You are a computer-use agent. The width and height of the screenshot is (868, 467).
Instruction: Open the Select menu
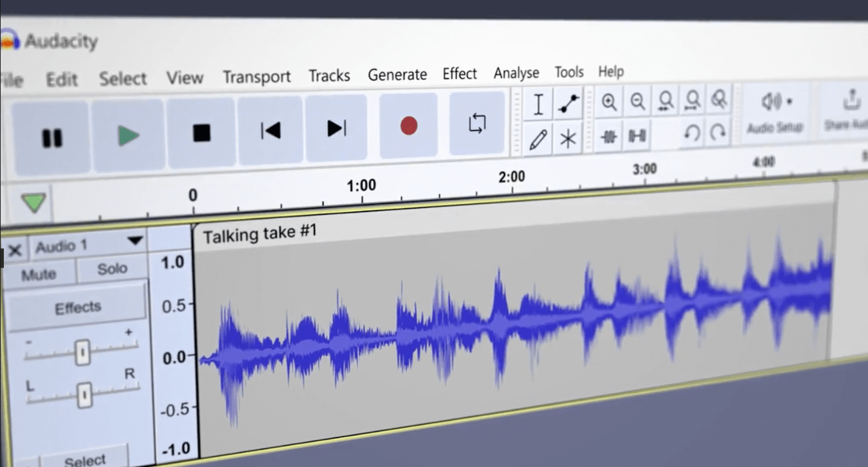[x=122, y=78]
